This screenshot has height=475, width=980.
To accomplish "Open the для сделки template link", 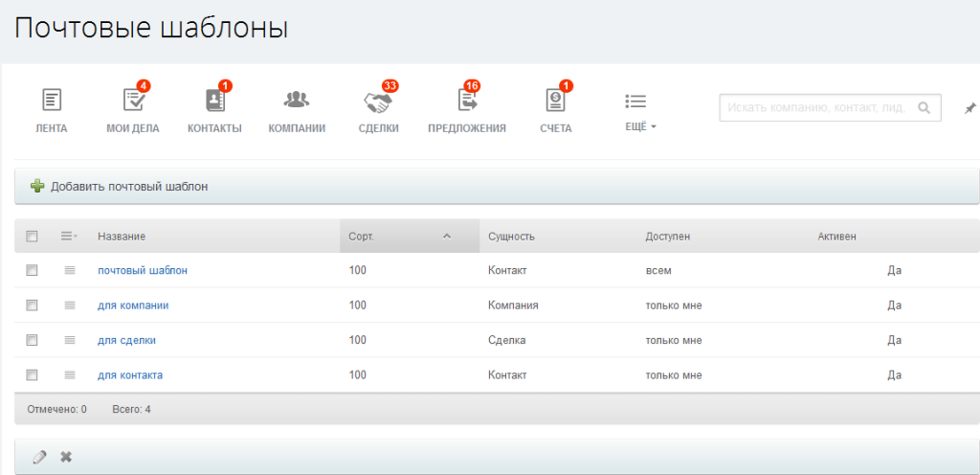I will click(x=127, y=341).
